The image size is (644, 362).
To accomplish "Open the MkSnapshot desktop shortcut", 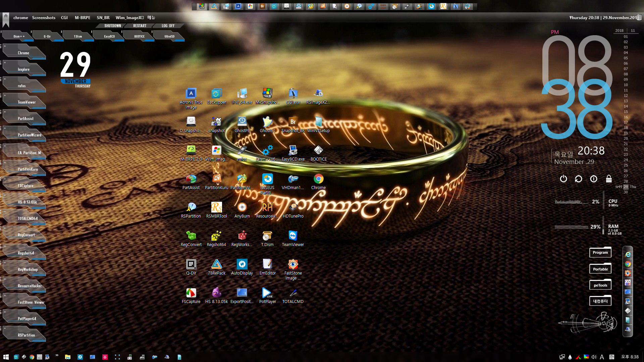I will (267, 96).
